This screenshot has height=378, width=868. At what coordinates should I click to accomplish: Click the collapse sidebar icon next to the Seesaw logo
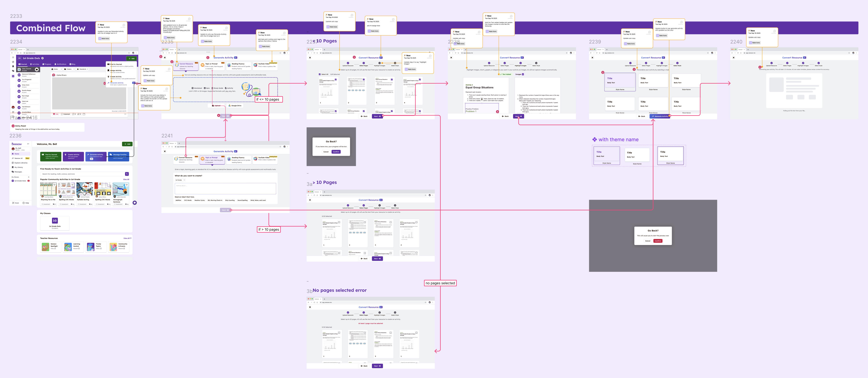28,144
